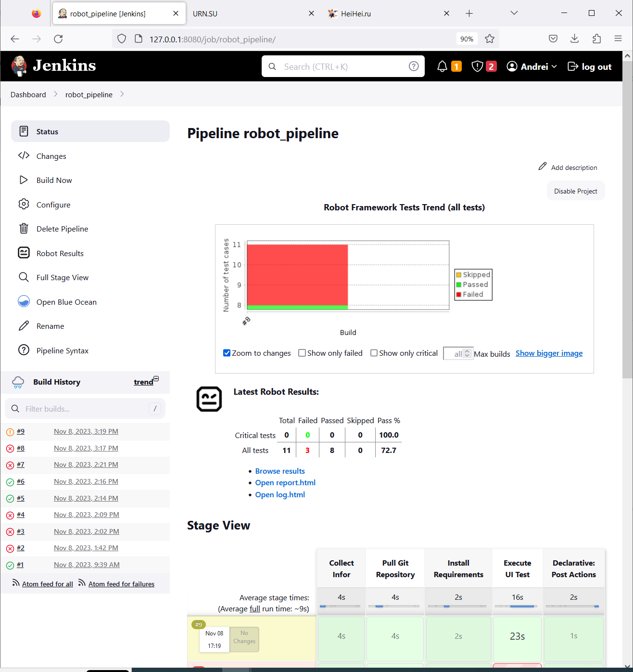This screenshot has width=633, height=672.
Task: Open the Browse results link
Action: click(280, 471)
